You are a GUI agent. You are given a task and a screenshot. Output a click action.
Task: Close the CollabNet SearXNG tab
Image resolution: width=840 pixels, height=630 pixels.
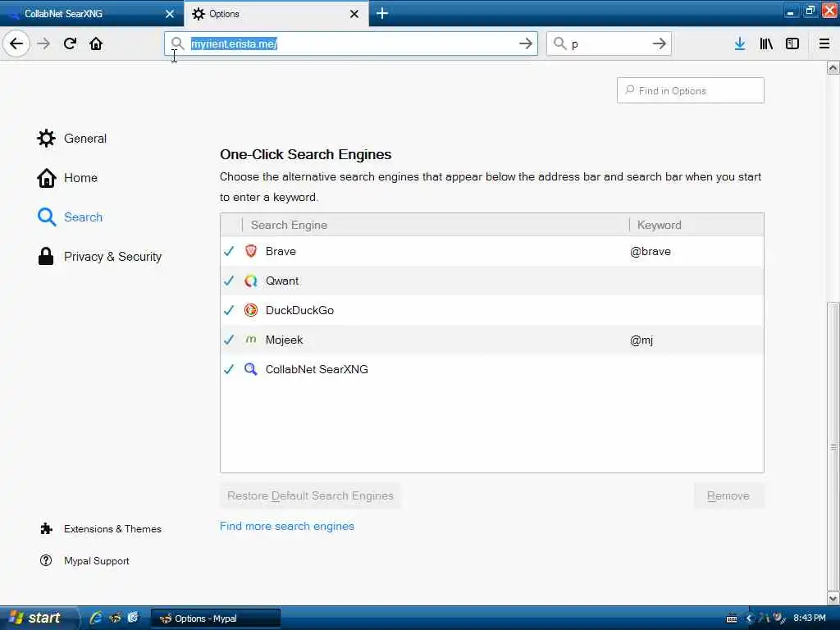pyautogui.click(x=170, y=14)
